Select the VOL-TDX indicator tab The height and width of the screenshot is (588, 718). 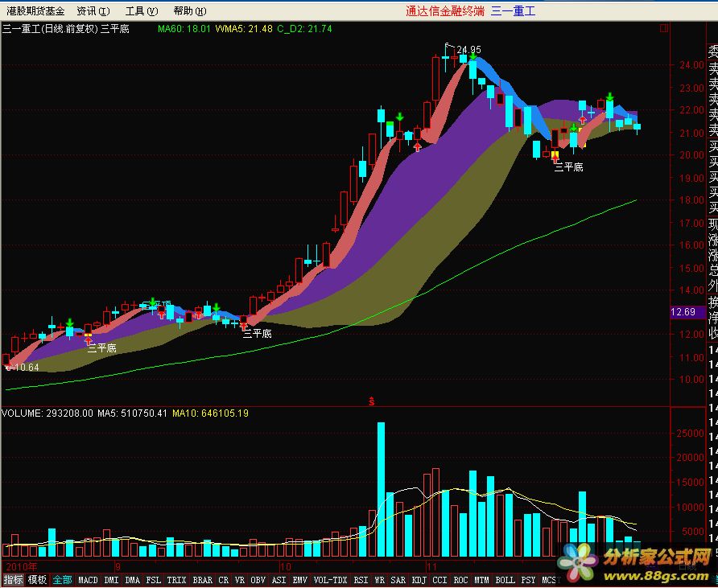[330, 580]
